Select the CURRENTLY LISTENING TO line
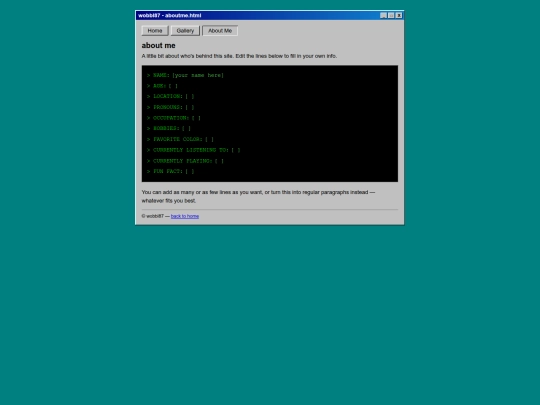The image size is (540, 405). coord(194,150)
